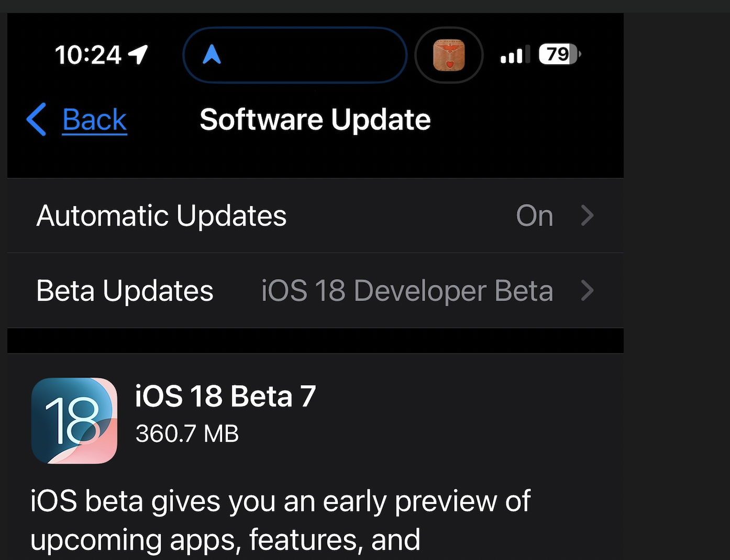Viewport: 730px width, 560px height.
Task: Expand Beta Updates using its right chevron
Action: [588, 290]
